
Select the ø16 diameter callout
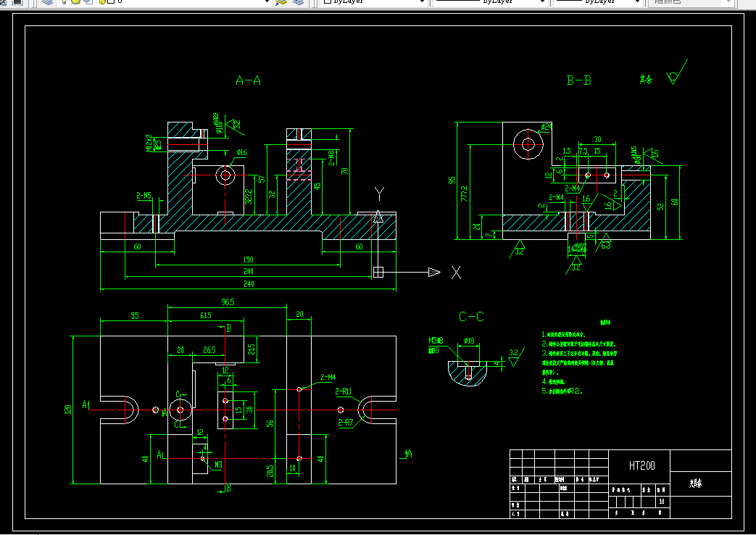(241, 152)
